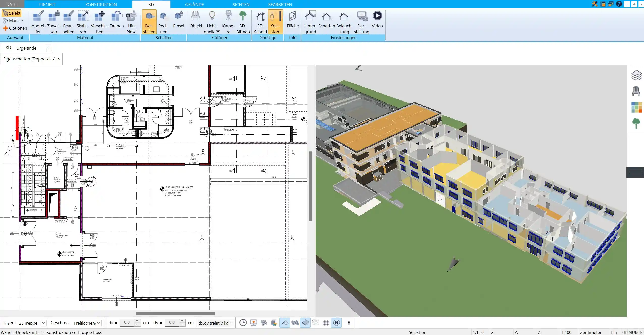Click the Rechnen shadow calculation icon
This screenshot has height=335, width=644.
pos(164,22)
